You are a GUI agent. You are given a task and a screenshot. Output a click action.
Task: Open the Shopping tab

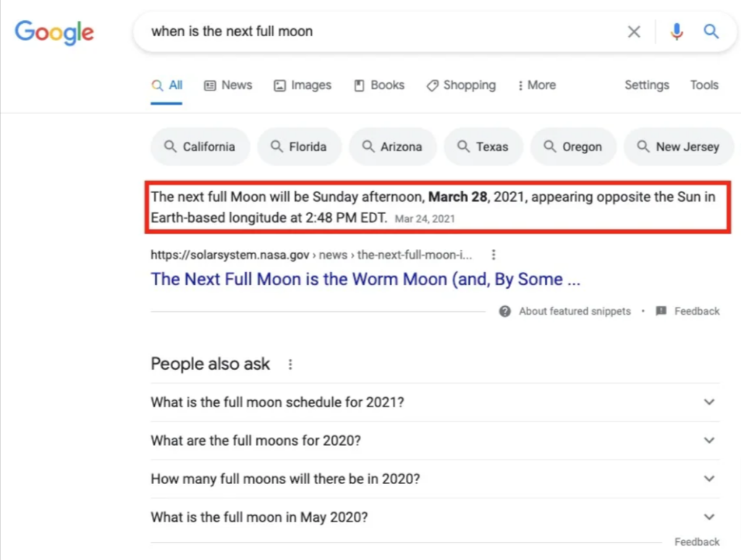(x=461, y=85)
